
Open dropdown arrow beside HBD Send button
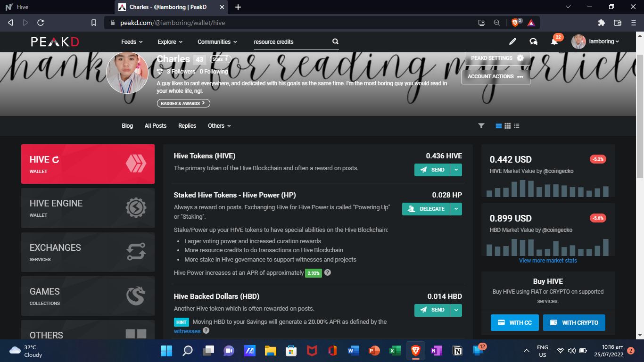click(456, 310)
